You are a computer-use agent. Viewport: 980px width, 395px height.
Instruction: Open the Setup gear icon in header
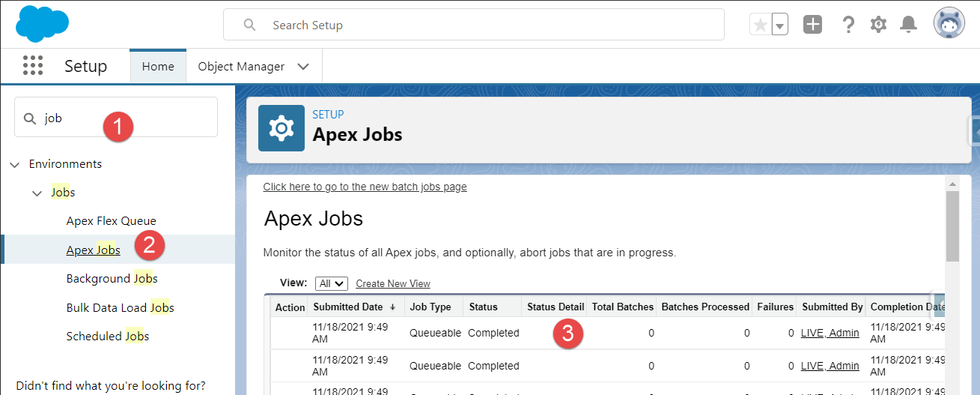point(878,25)
